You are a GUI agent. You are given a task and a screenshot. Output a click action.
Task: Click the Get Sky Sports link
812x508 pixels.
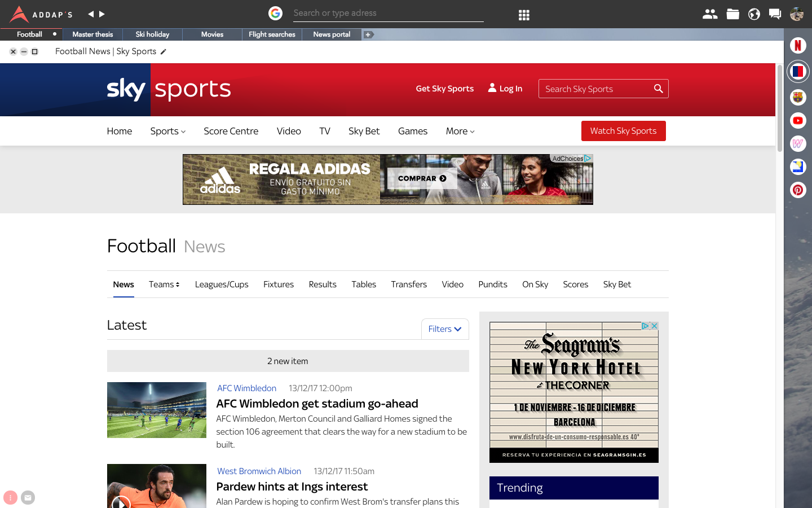444,89
